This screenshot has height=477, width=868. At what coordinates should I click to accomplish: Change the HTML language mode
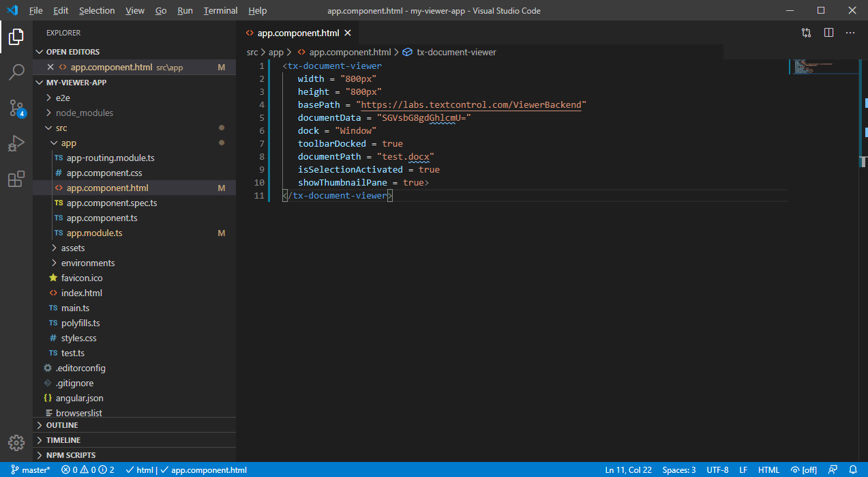768,469
